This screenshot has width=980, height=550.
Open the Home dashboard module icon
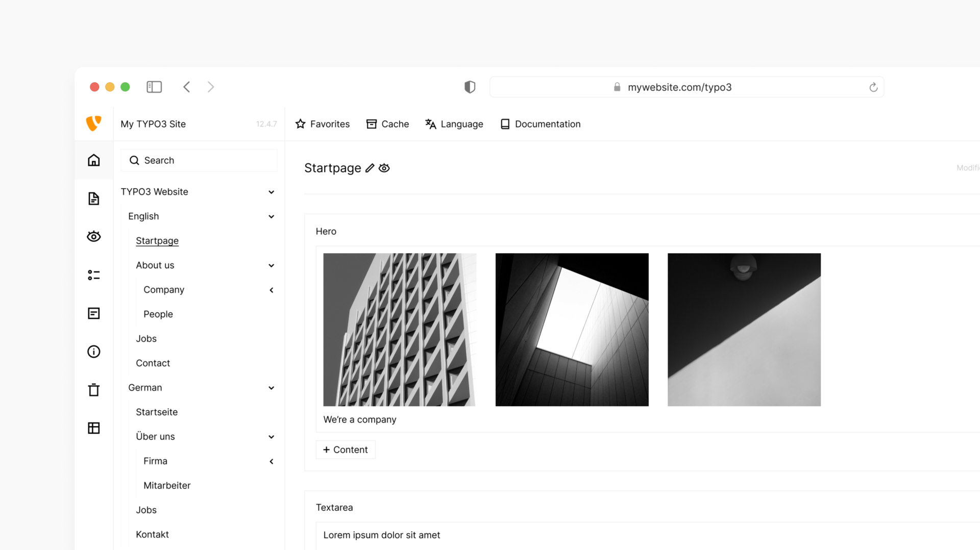[x=94, y=160]
